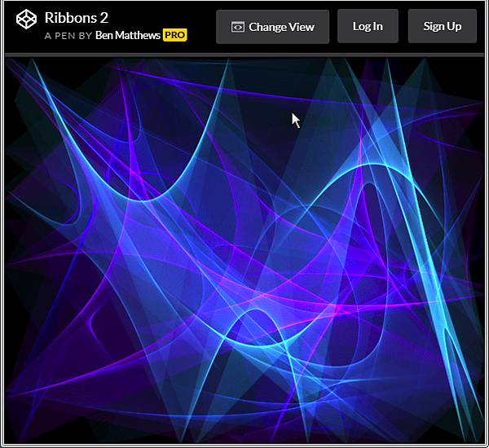Click the Ribbons 2 pen title

coord(77,18)
